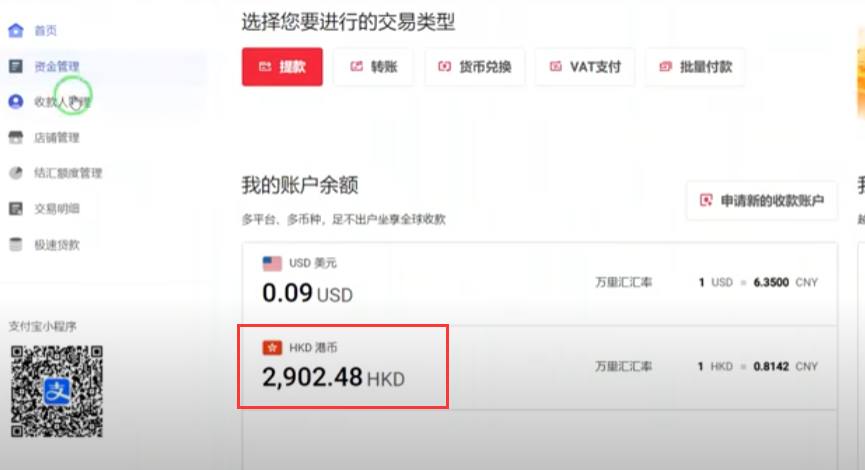Select the 2,902.48 HKD balance row
The image size is (865, 470).
coord(540,367)
